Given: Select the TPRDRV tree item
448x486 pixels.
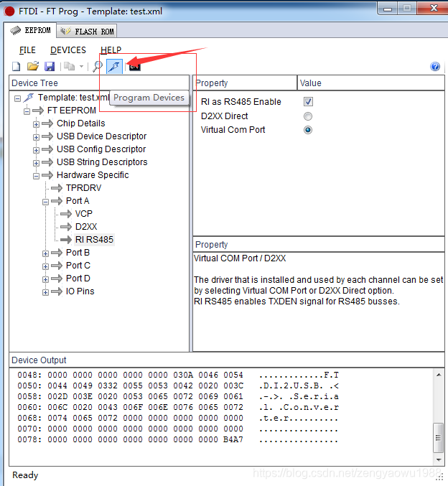Looking at the screenshot, I should click(84, 188).
